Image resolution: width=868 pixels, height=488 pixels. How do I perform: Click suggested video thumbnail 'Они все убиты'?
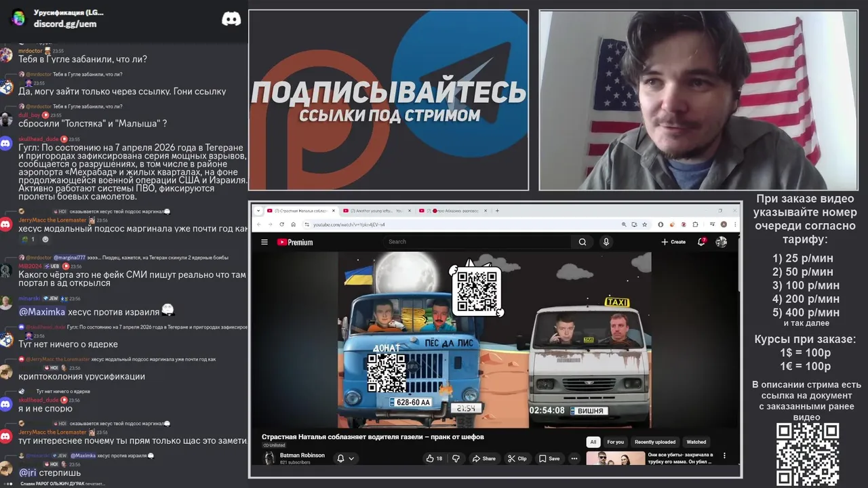click(x=616, y=458)
